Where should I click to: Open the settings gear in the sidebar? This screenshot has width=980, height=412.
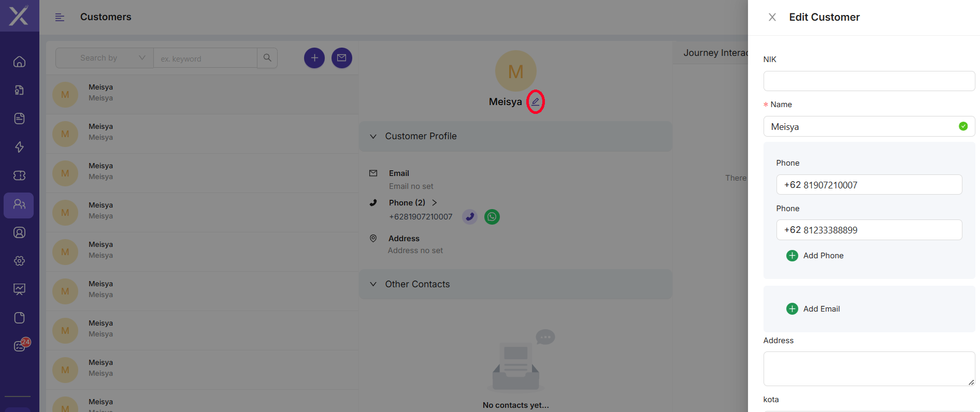pyautogui.click(x=19, y=261)
